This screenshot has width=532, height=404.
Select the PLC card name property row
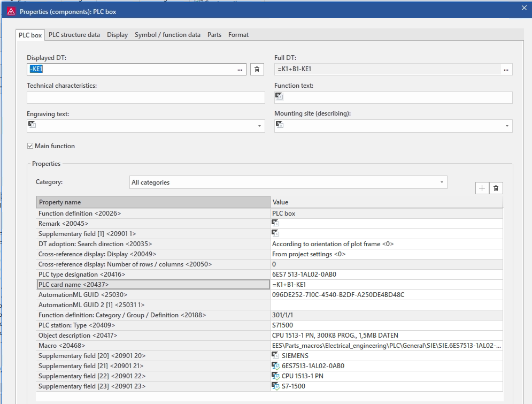click(x=153, y=285)
